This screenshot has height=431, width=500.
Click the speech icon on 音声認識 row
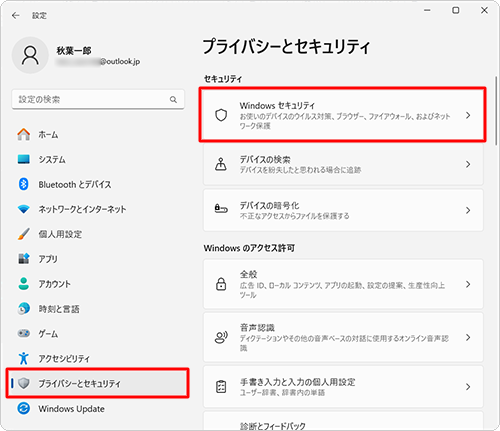coord(221,337)
